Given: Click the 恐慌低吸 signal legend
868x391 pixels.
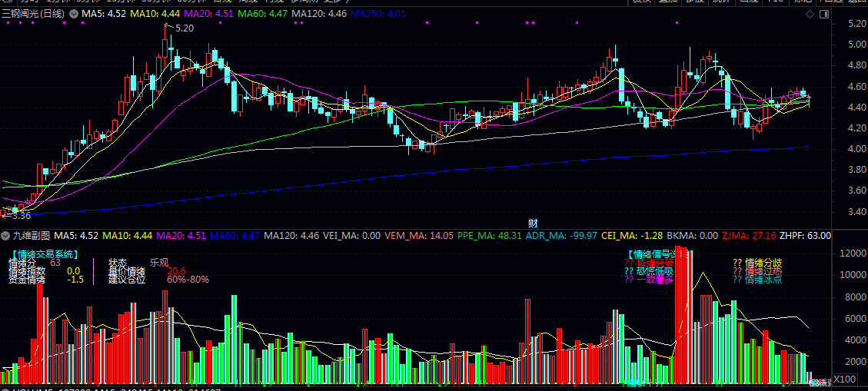Looking at the screenshot, I should pos(649,271).
